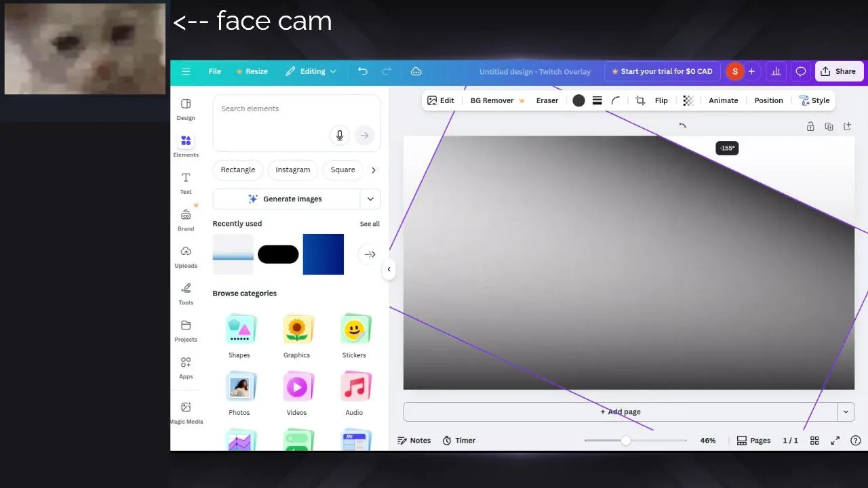Lock the page with padlock icon
This screenshot has width=868, height=488.
tap(810, 126)
